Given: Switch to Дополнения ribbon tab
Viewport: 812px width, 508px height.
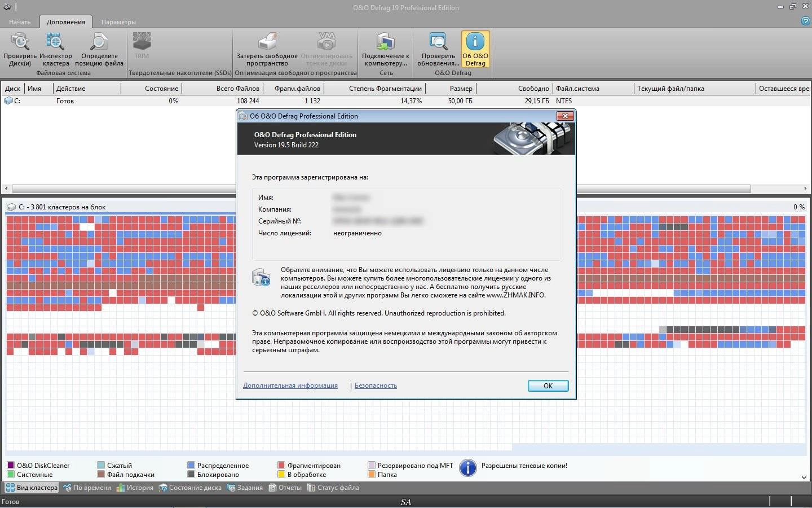Looking at the screenshot, I should (66, 22).
